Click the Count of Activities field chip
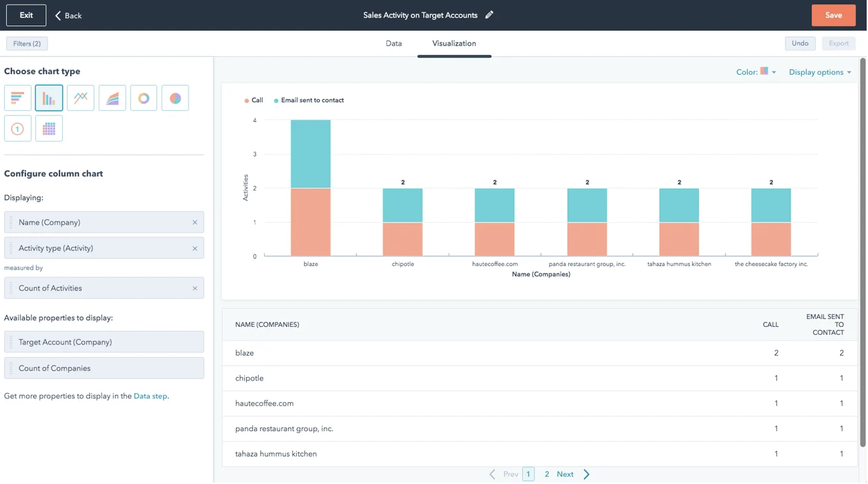The height and width of the screenshot is (484, 868). point(104,288)
